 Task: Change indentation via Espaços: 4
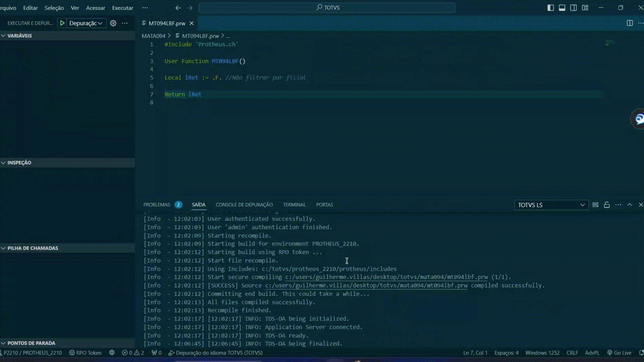pyautogui.click(x=506, y=353)
